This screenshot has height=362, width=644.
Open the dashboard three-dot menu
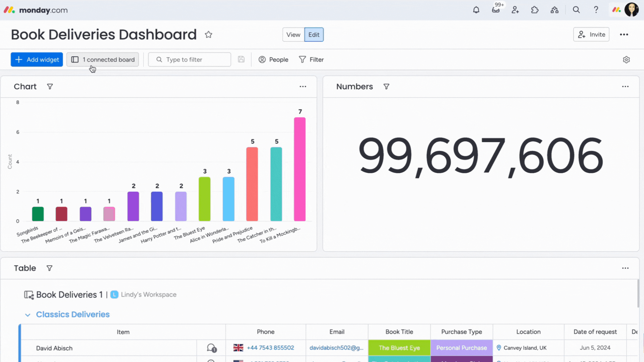pos(624,35)
